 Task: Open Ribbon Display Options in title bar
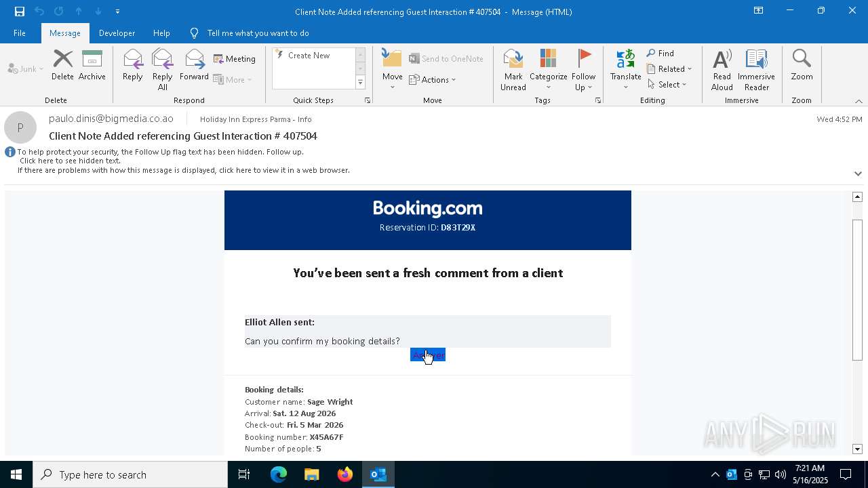click(x=758, y=11)
